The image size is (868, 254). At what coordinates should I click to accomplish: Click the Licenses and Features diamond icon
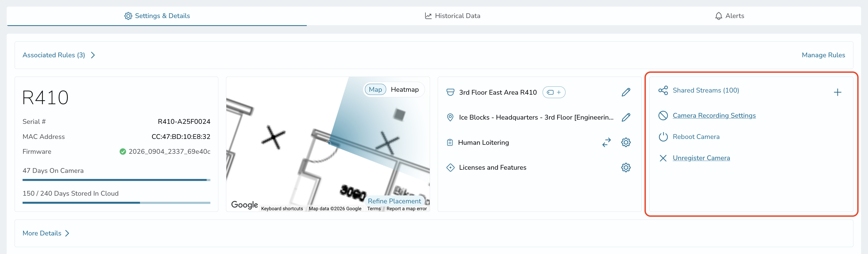point(450,168)
